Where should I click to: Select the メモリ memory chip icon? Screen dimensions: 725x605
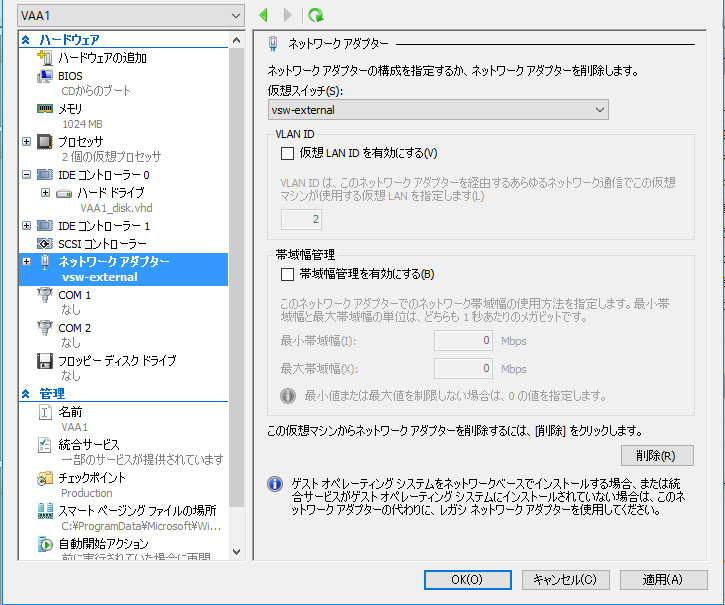tap(44, 108)
